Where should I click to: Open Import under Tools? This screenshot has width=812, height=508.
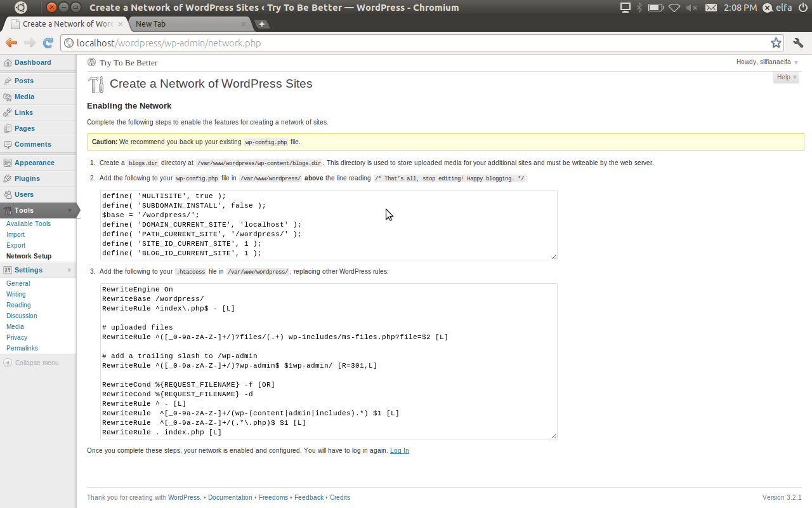pyautogui.click(x=15, y=235)
